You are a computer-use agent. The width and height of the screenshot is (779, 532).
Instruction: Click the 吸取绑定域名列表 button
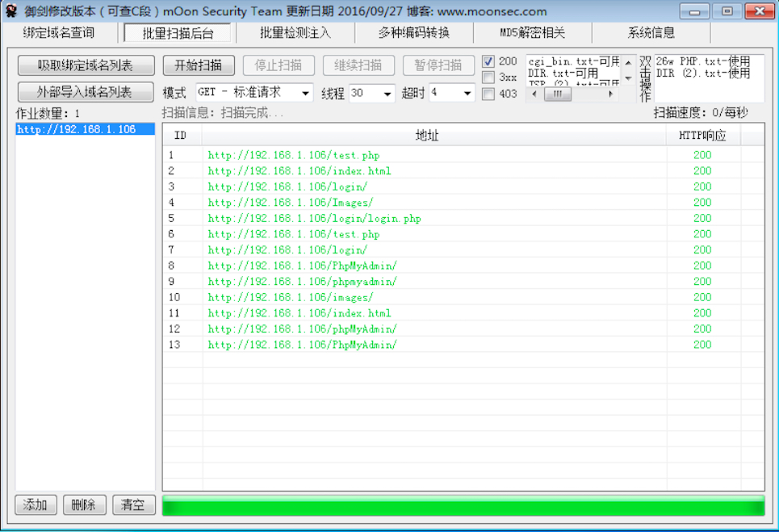86,65
